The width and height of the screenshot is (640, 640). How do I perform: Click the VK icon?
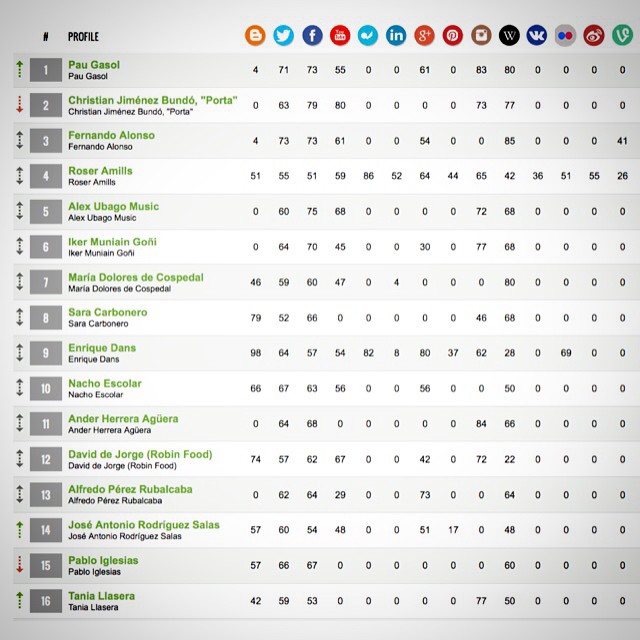click(538, 36)
